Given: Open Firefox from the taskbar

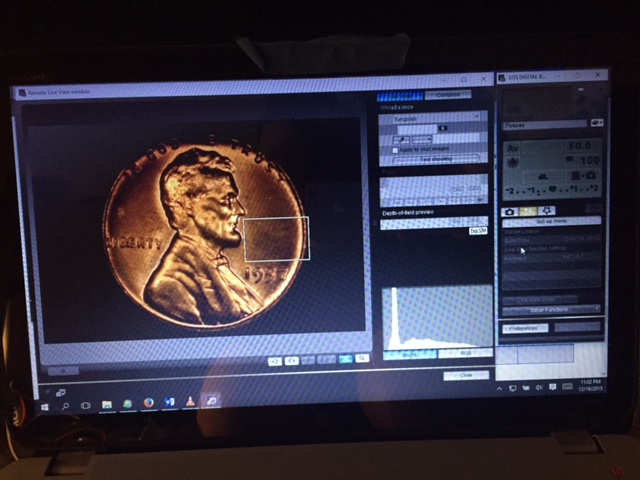Looking at the screenshot, I should [x=149, y=403].
